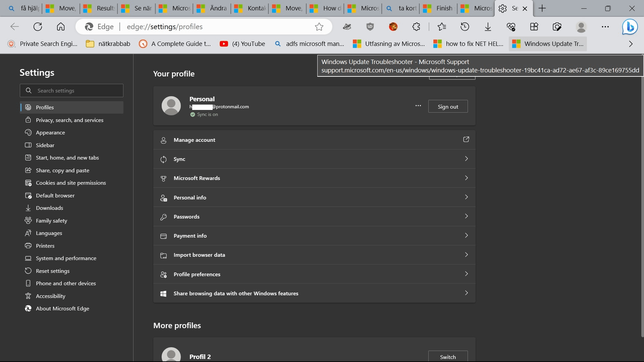Click the browser Home icon
The image size is (644, 362).
(61, 27)
